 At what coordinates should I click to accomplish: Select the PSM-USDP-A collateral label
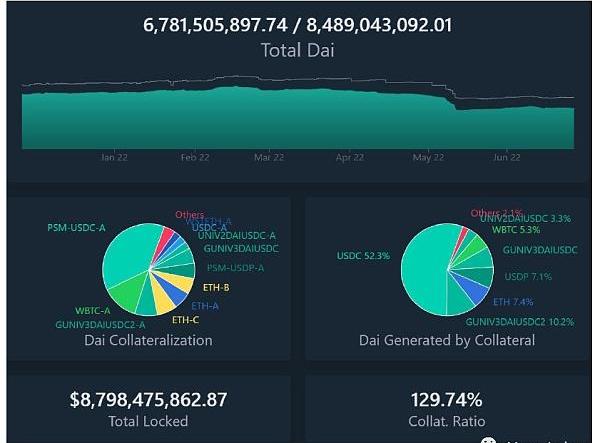click(235, 267)
